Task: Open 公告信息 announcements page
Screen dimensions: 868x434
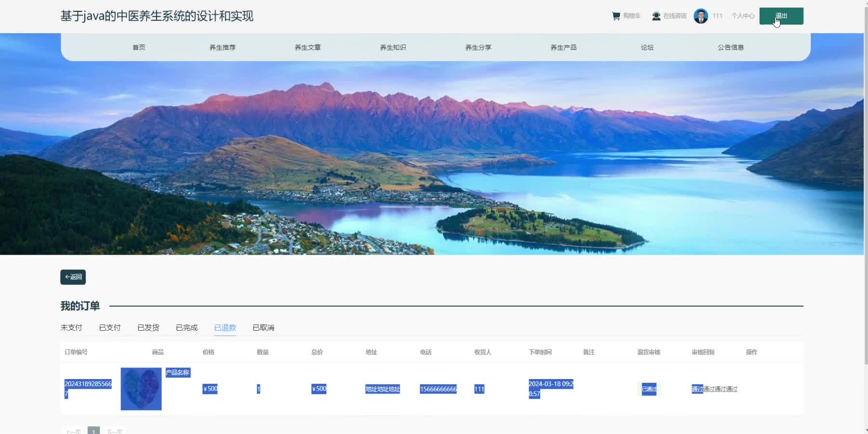Action: (731, 47)
